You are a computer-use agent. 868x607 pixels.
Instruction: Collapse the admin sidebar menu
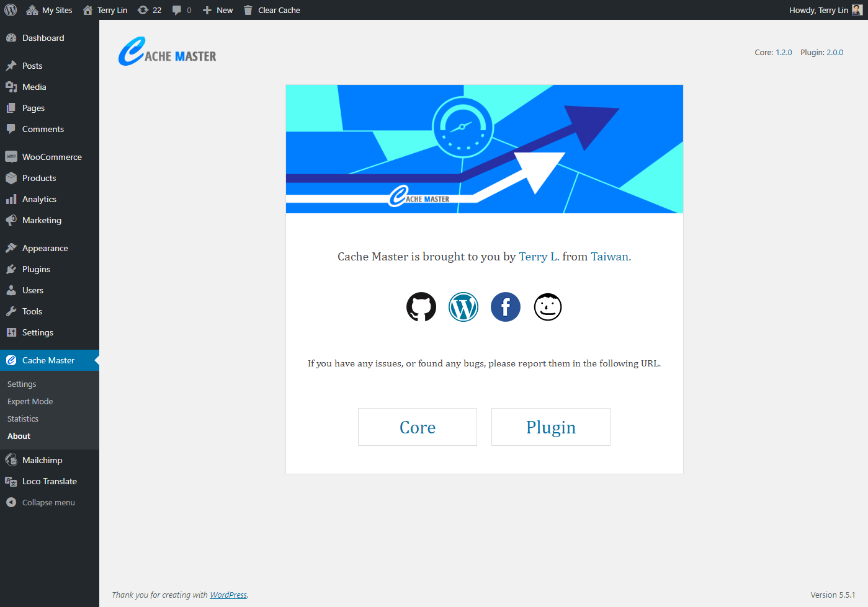tap(50, 502)
